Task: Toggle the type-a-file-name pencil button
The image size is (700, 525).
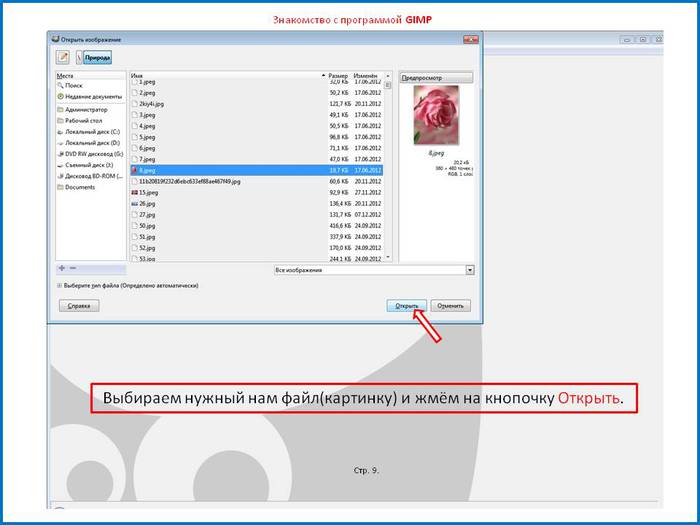Action: [63, 57]
